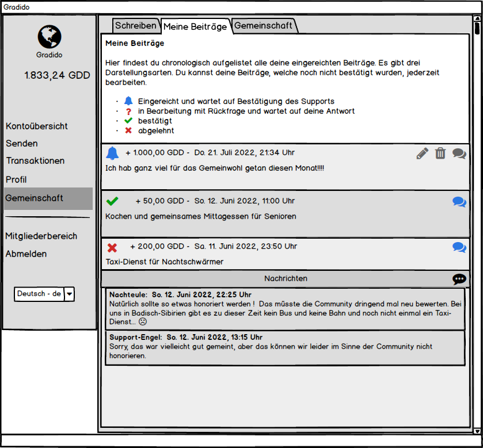Screen dimensions: 483x448
Task: Select the Meine Beiträge tab
Action: [x=195, y=26]
